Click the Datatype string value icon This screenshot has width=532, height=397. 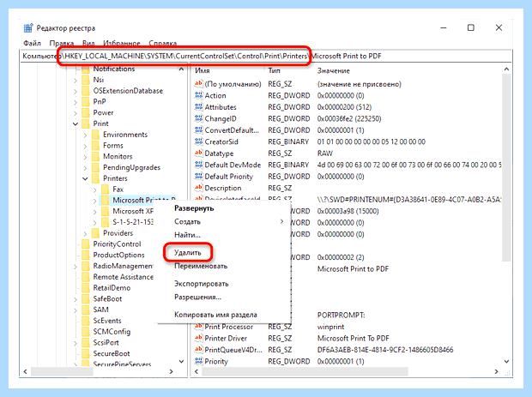(x=198, y=153)
